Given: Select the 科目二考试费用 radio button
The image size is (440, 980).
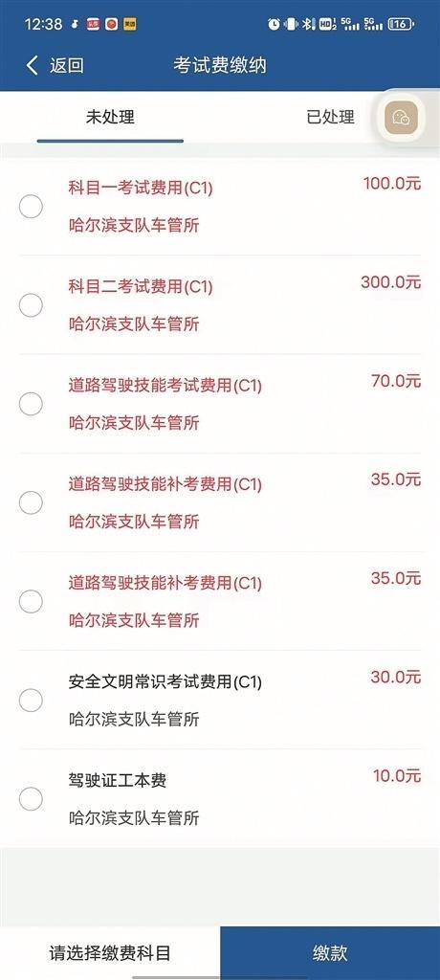Looking at the screenshot, I should (31, 305).
